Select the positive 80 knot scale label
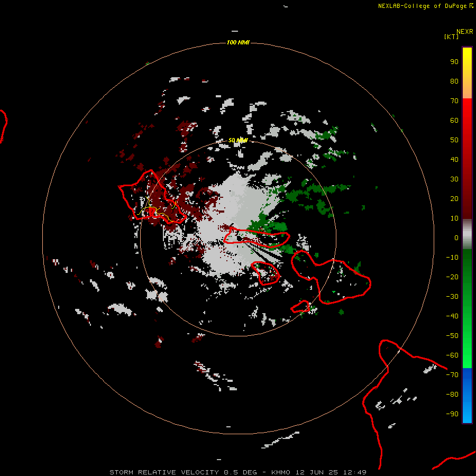 (x=454, y=81)
